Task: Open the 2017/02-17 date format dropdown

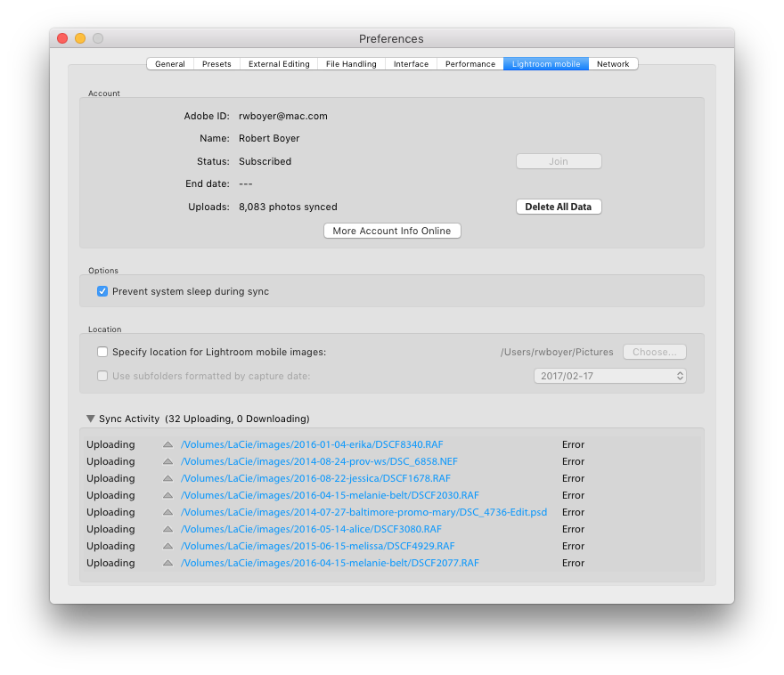Action: [x=610, y=376]
